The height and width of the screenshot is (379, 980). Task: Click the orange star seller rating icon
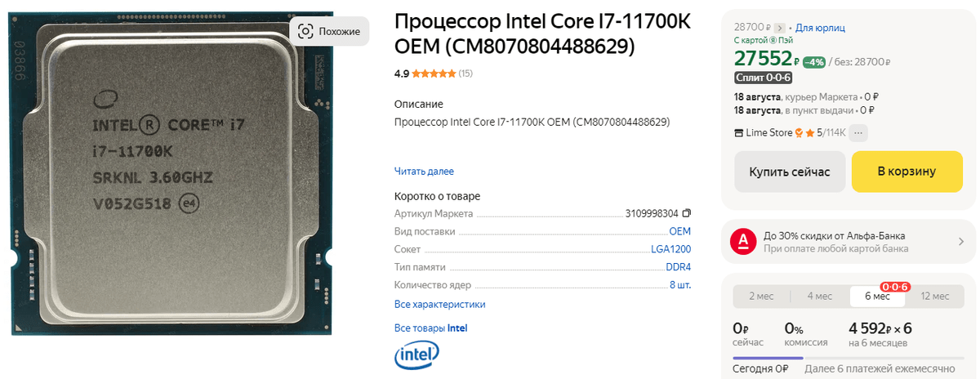coord(810,132)
